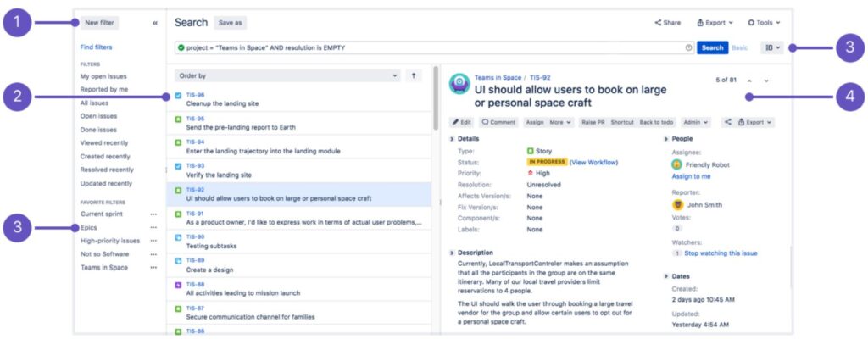The width and height of the screenshot is (868, 339).
Task: Click the TIS-91 story type icon
Action: [x=178, y=214]
